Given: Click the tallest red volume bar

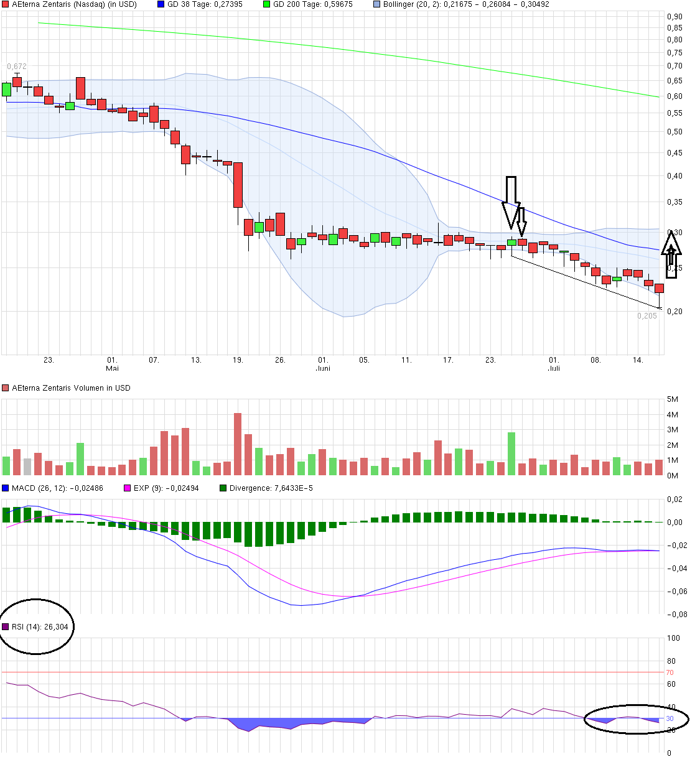Looking at the screenshot, I should 238,444.
